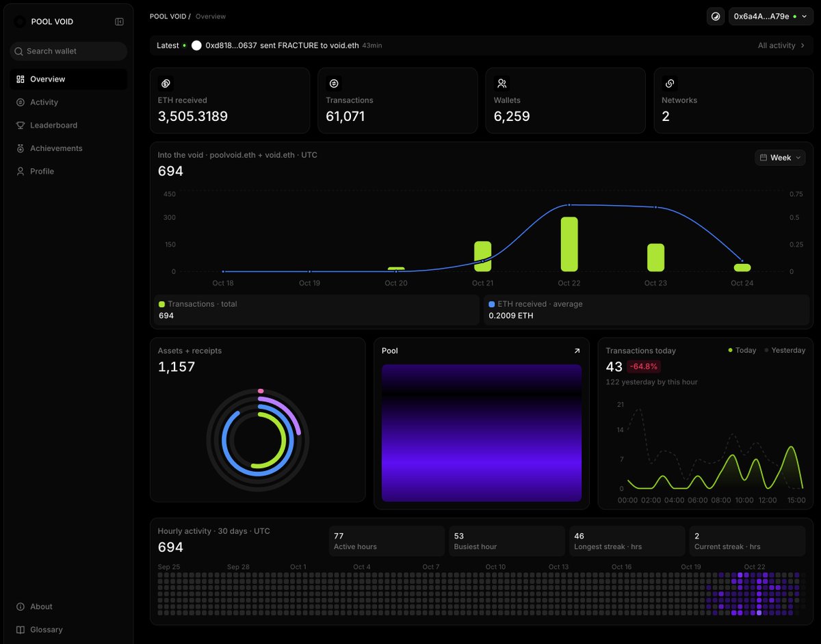Click the 2 Current streak stat
821x644 pixels.
pos(747,541)
